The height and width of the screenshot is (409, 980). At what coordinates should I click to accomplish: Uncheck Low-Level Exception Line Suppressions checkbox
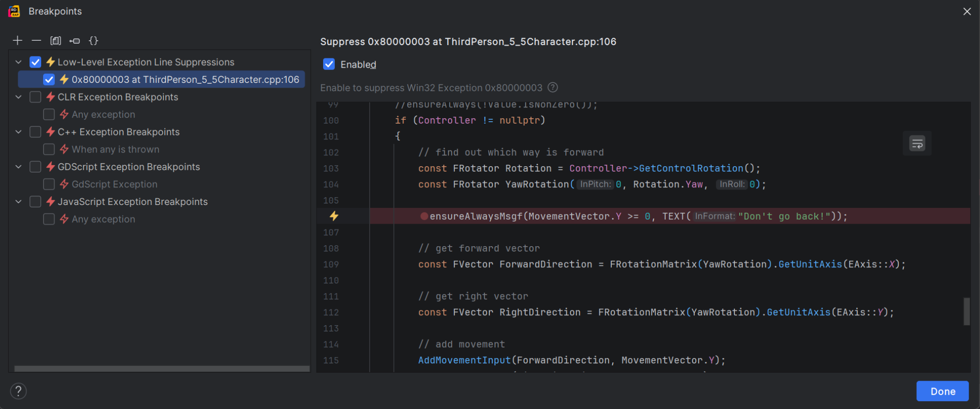coord(35,62)
